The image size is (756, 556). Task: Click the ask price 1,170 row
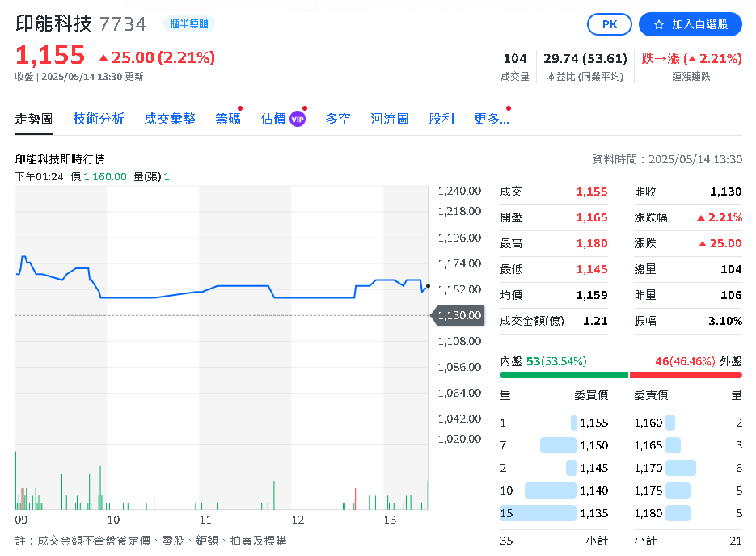tap(688, 468)
